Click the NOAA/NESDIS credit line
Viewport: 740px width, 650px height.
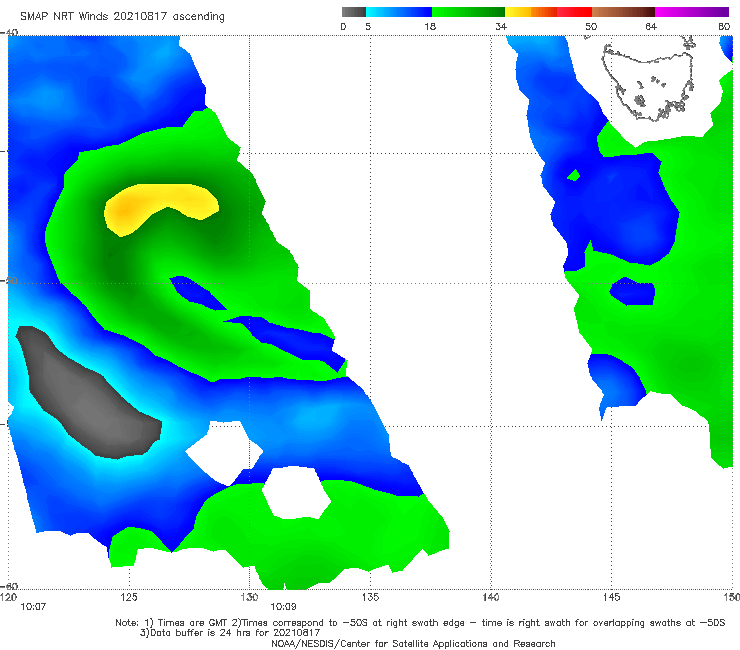point(413,643)
